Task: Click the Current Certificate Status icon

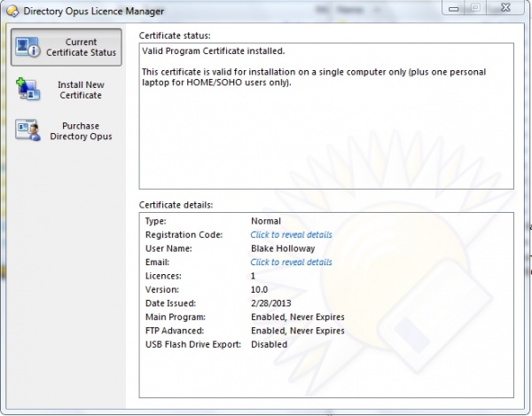Action: pyautogui.click(x=28, y=47)
